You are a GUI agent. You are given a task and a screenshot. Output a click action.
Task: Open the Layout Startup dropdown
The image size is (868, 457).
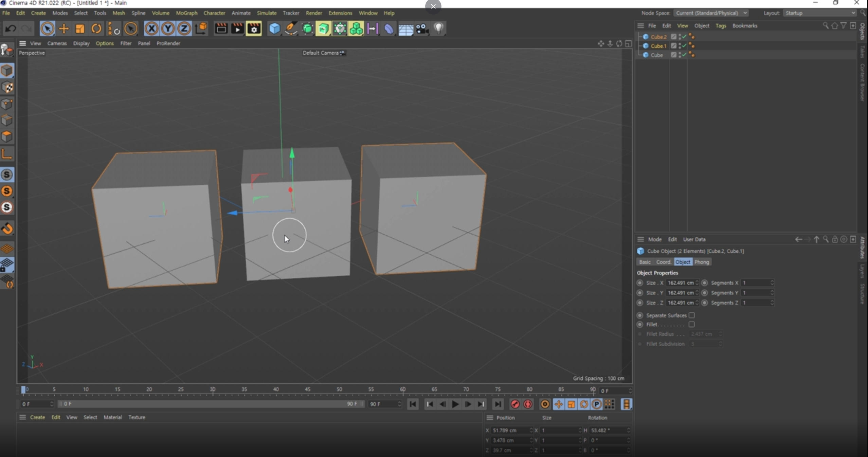(820, 13)
